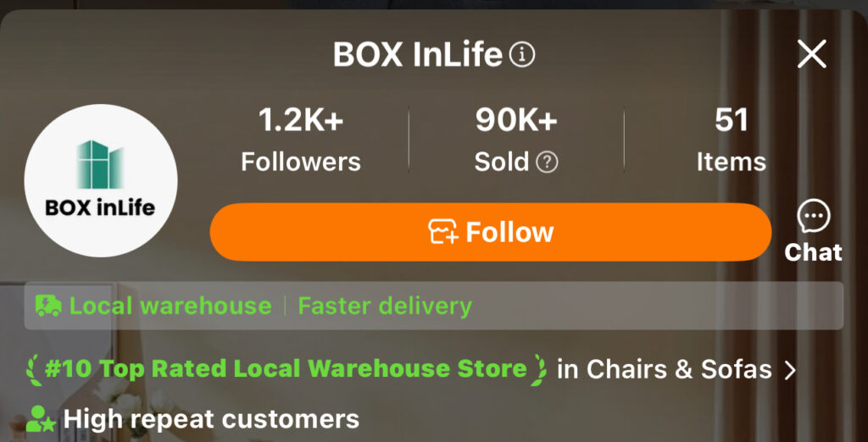Tap the in Chairs & Sofas category text
Viewport: 868px width, 442px height.
tap(665, 369)
